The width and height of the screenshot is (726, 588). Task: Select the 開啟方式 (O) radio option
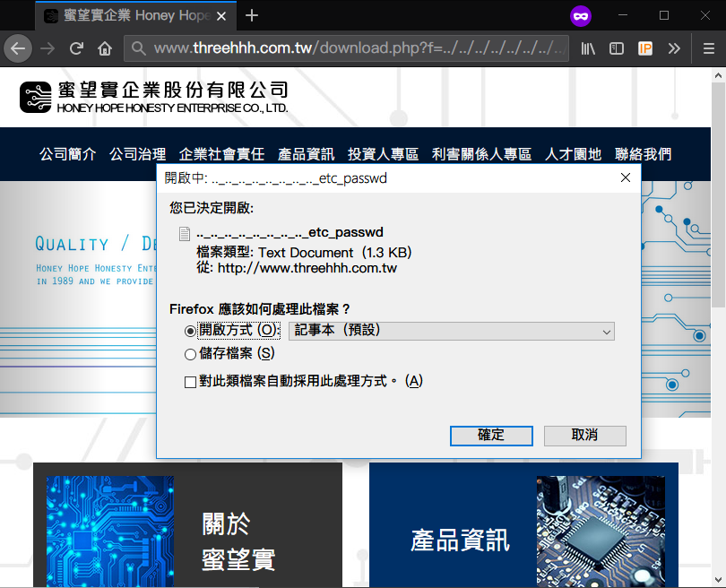[x=190, y=331]
